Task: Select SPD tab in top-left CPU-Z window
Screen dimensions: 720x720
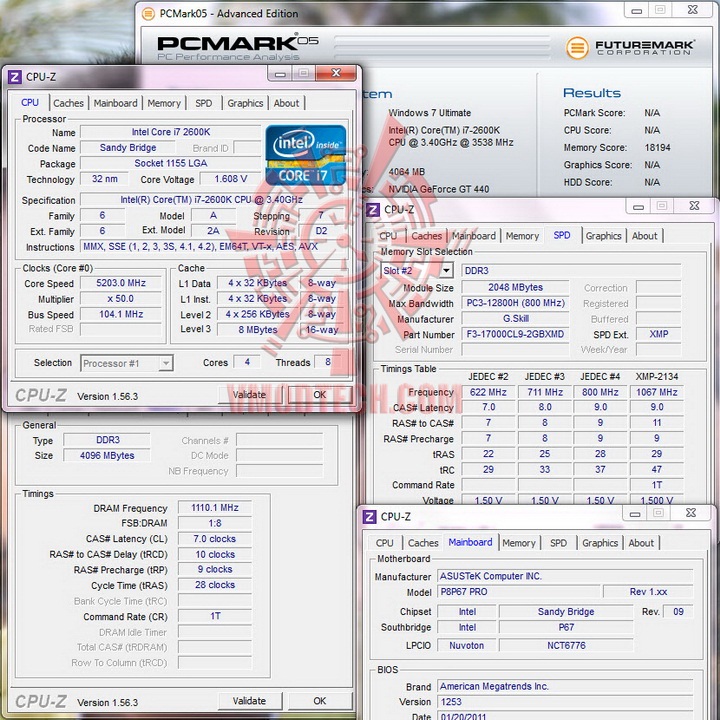Action: pos(203,103)
